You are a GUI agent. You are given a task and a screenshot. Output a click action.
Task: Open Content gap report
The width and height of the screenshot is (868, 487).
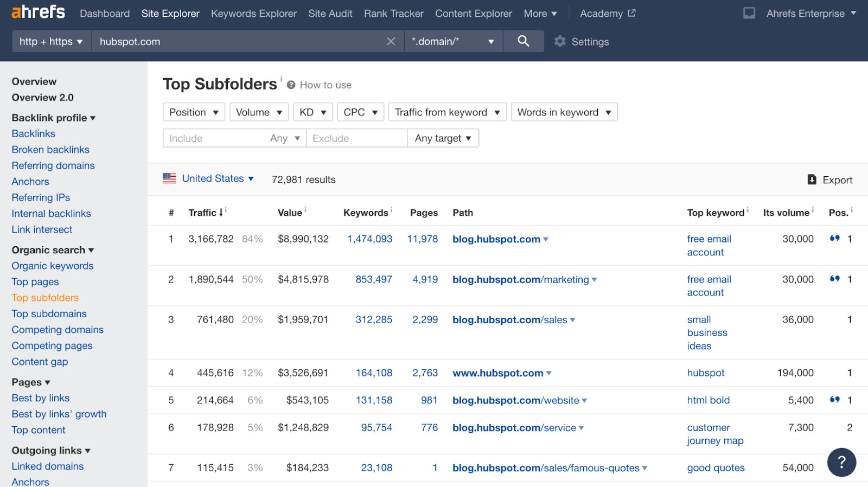tap(40, 362)
